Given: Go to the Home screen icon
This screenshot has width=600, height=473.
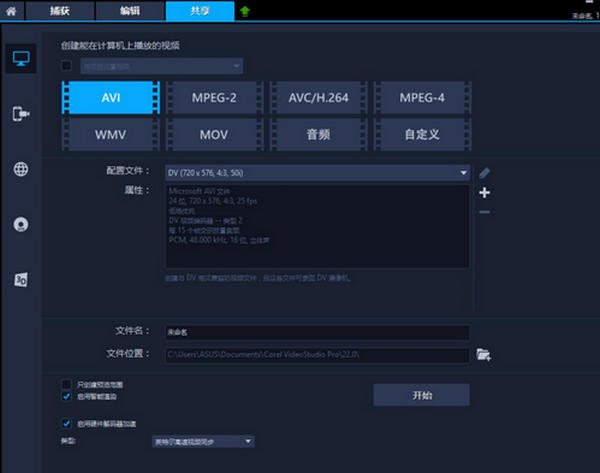Looking at the screenshot, I should click(11, 11).
